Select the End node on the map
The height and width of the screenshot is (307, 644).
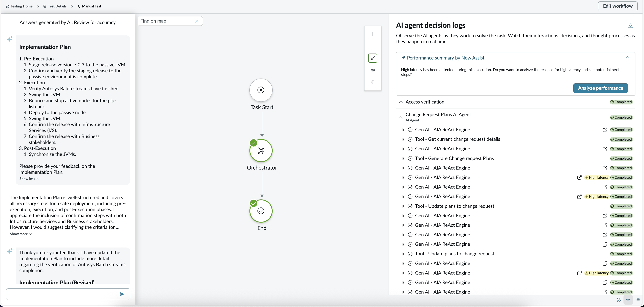pos(261,211)
